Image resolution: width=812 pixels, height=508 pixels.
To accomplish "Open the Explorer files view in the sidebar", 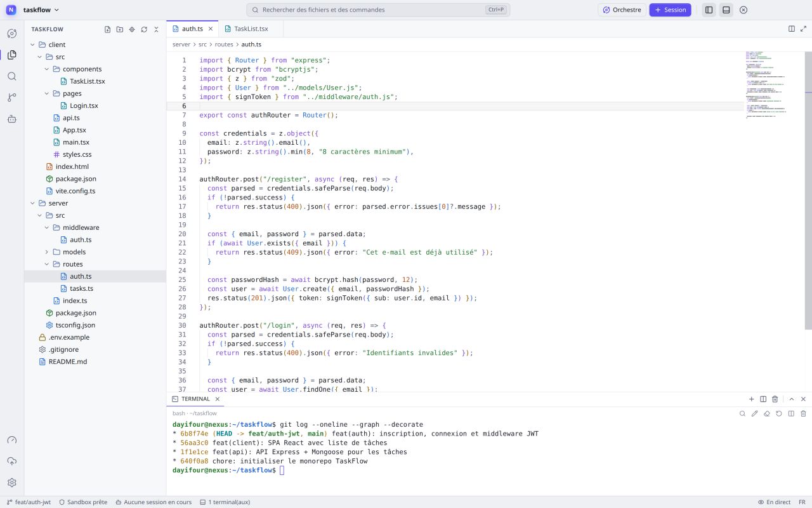I will point(11,55).
